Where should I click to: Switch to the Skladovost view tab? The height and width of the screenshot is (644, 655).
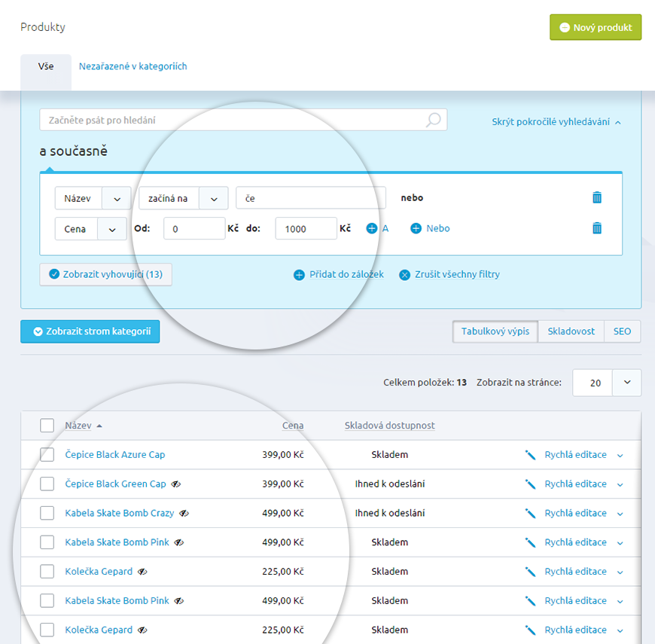[571, 331]
